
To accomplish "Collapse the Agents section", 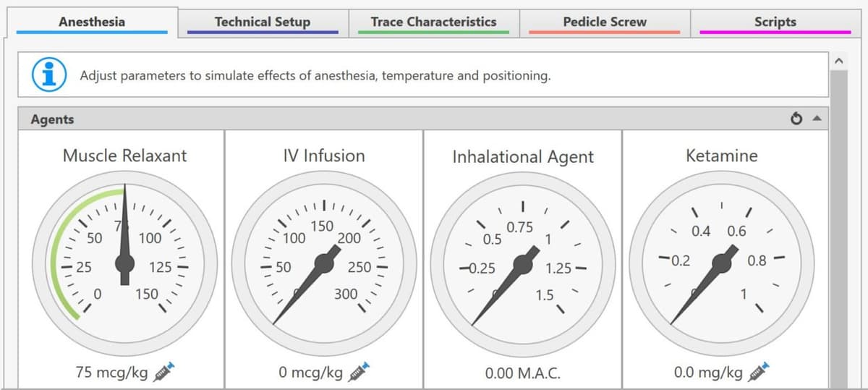I will point(817,119).
